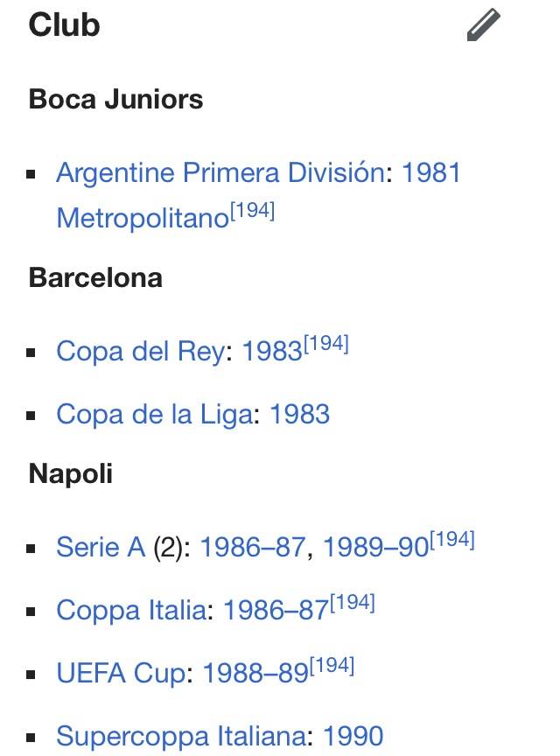Open the Coppa Italia link
560x756 pixels.
pos(130,610)
